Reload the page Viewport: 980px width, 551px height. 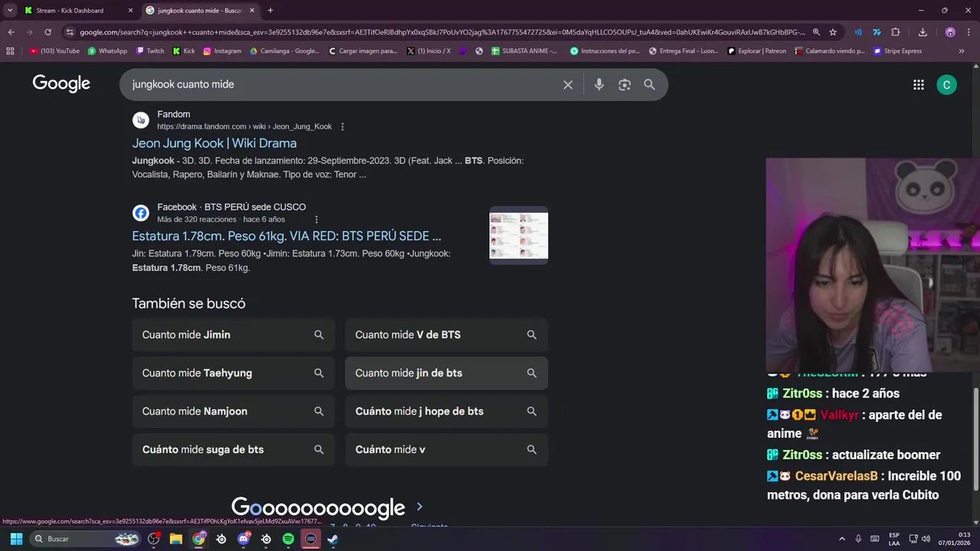[47, 32]
